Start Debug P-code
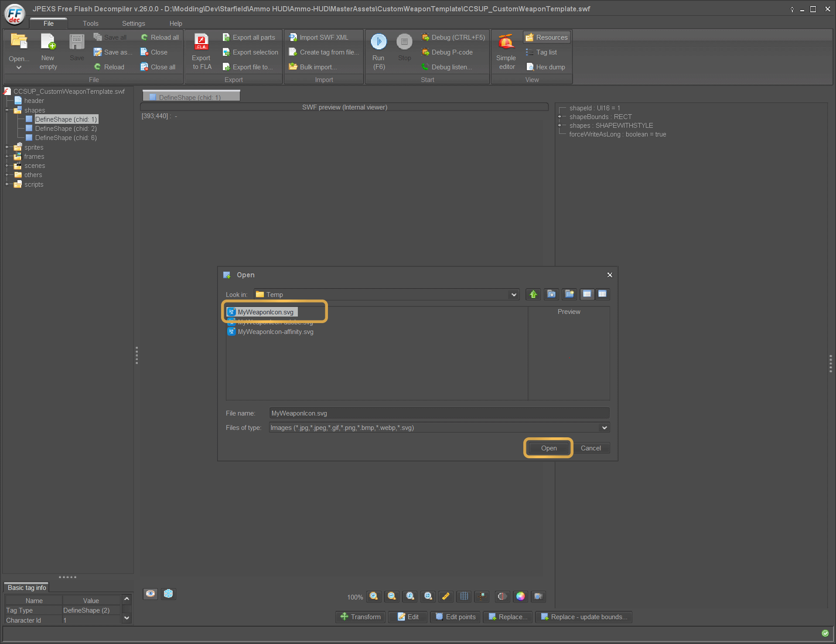 [x=447, y=52]
